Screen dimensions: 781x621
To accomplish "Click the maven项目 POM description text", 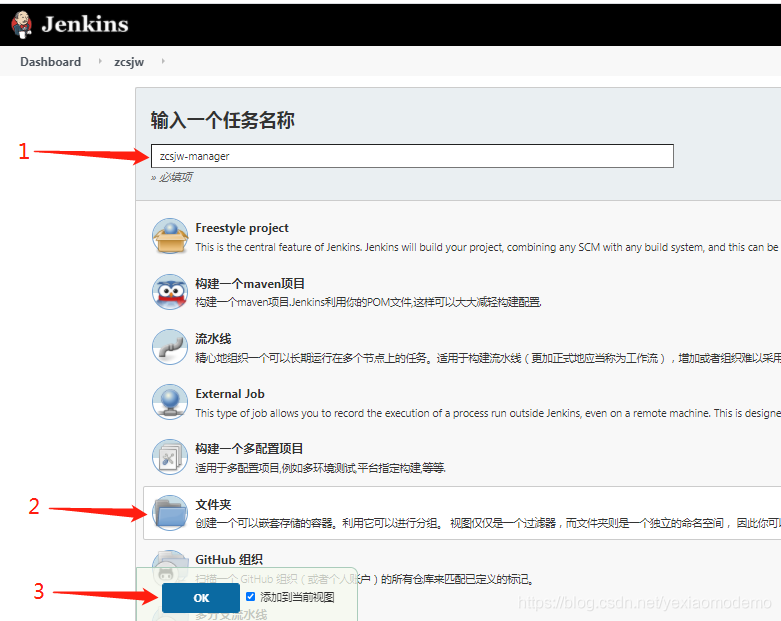I will (x=368, y=302).
